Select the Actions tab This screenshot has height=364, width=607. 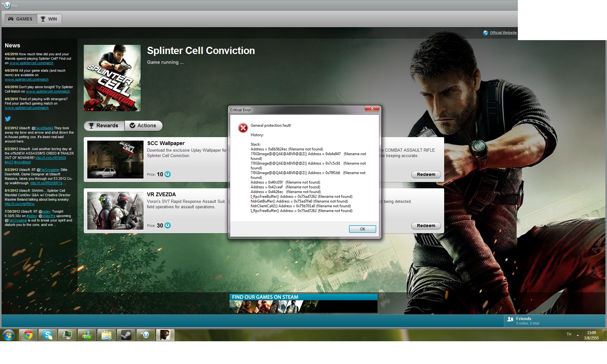(x=143, y=126)
